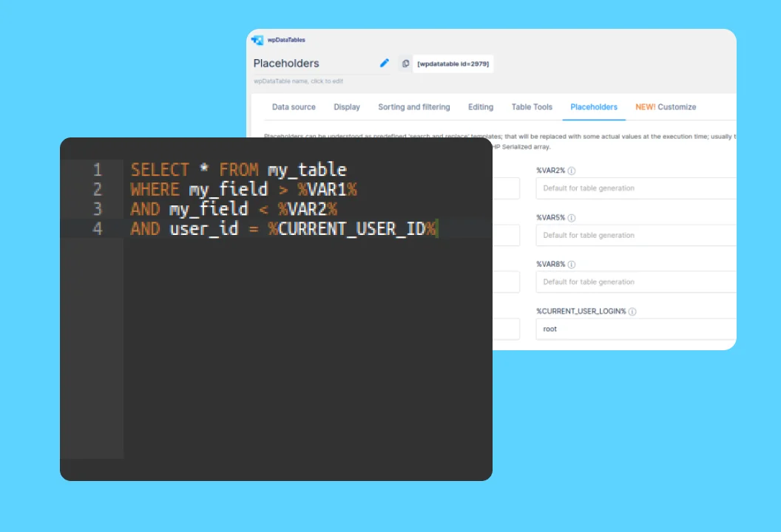
Task: Click the wpDataTables logo icon
Action: pyautogui.click(x=257, y=40)
